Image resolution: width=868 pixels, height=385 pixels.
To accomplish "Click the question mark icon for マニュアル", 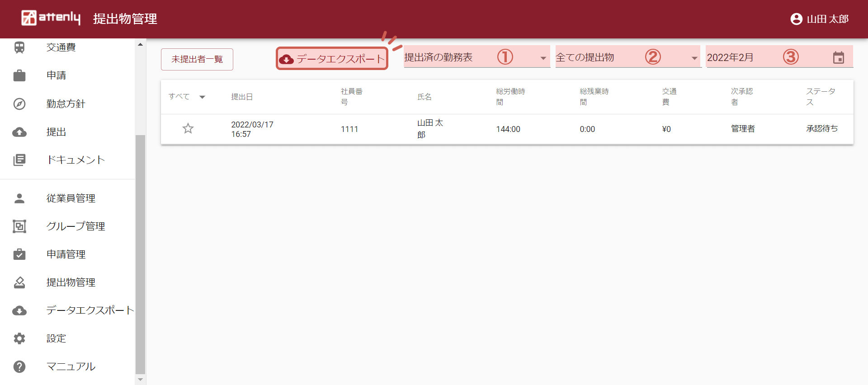I will point(19,366).
